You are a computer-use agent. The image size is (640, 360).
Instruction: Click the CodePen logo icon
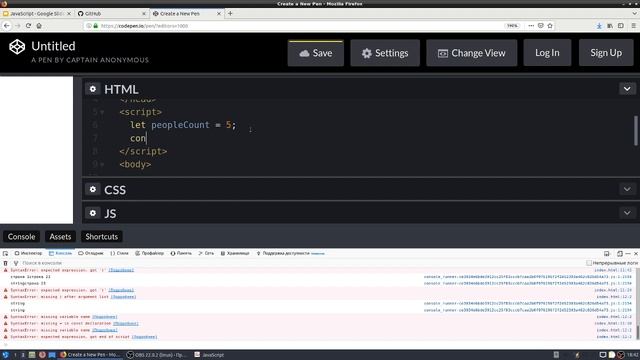tap(17, 47)
